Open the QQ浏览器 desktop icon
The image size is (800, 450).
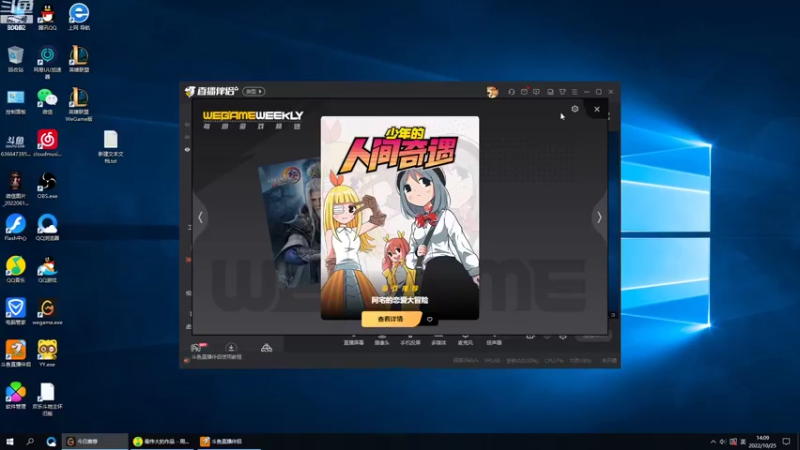[47, 228]
